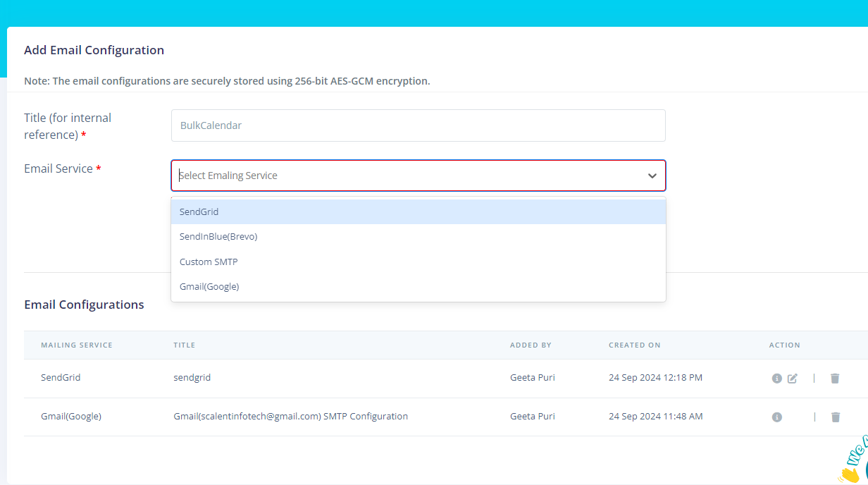Select SendGrid from the service list
Viewport: 868px width, 485px height.
point(199,211)
